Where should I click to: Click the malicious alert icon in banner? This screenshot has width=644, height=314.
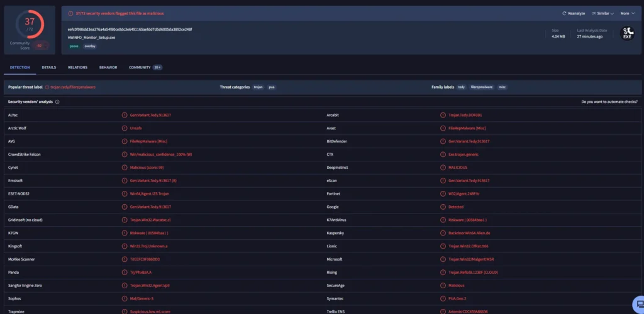[x=70, y=13]
